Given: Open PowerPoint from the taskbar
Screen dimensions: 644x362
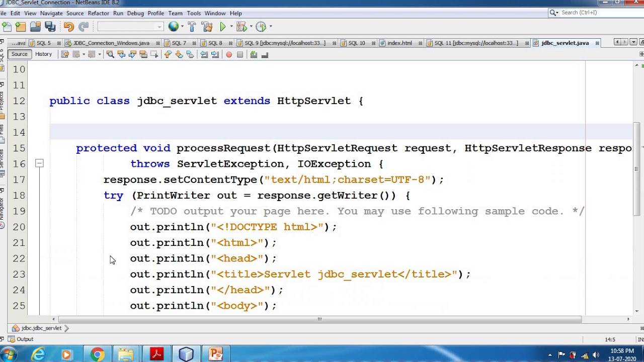Looking at the screenshot, I should (216, 354).
